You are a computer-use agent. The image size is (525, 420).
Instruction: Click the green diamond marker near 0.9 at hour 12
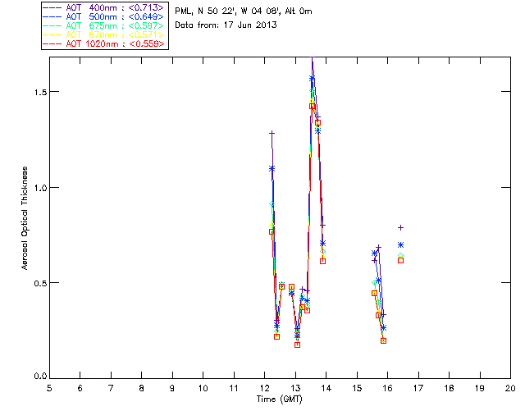(x=272, y=204)
